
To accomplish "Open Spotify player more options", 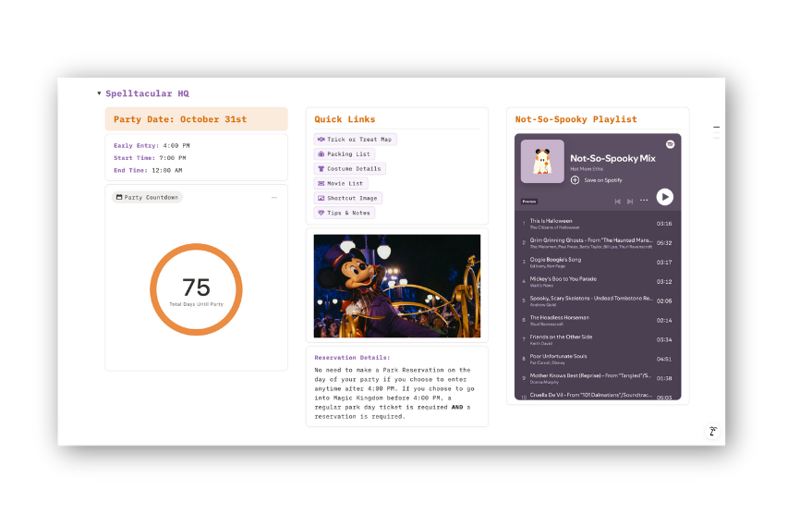I will pyautogui.click(x=644, y=201).
